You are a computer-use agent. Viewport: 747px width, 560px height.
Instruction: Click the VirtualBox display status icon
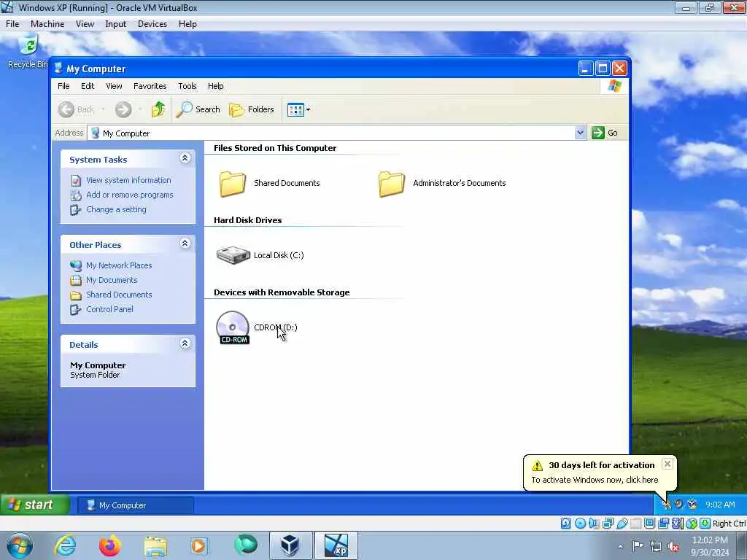(x=649, y=524)
